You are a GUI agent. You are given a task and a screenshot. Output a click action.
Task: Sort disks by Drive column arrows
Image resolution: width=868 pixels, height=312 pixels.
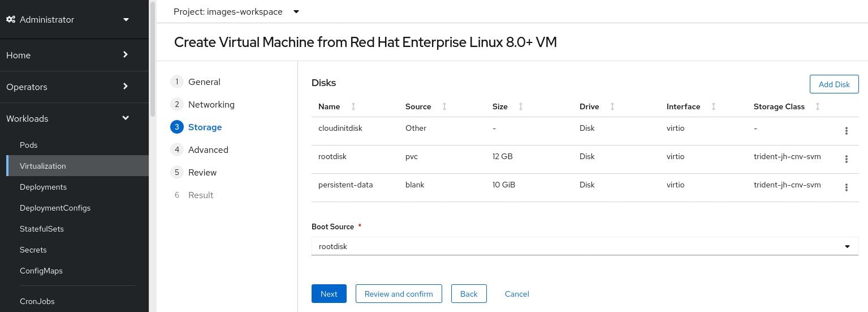click(x=612, y=106)
